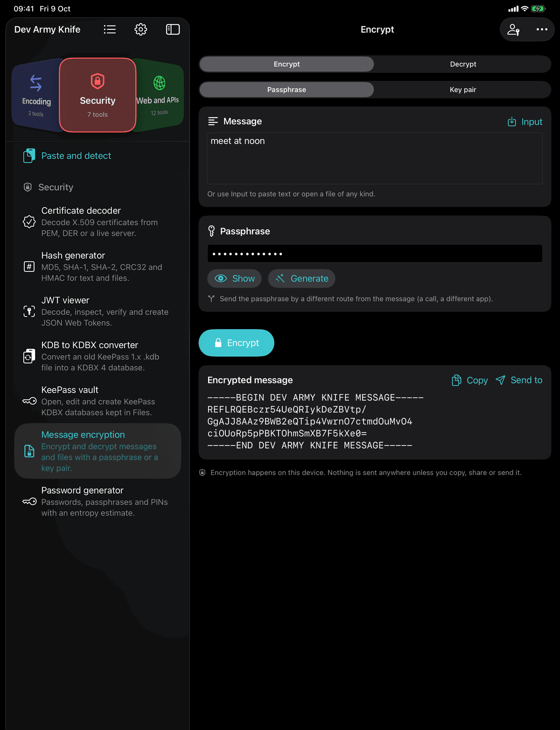Viewport: 560px width, 730px height.
Task: Open the contacts and keys person icon
Action: [x=514, y=29]
